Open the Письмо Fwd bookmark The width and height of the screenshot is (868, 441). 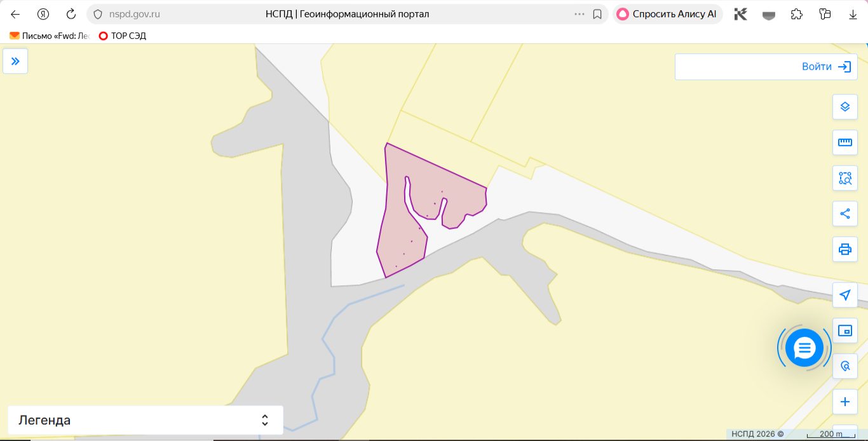tap(49, 36)
